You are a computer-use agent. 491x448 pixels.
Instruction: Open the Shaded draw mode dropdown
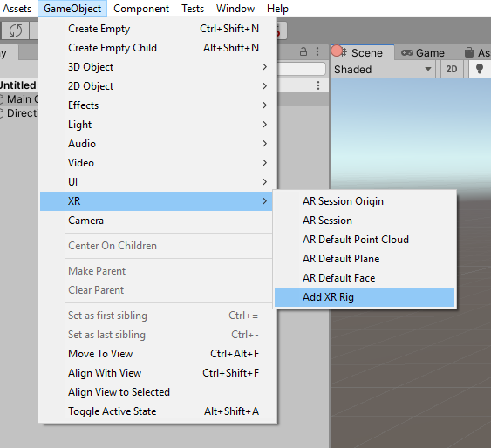pyautogui.click(x=382, y=70)
